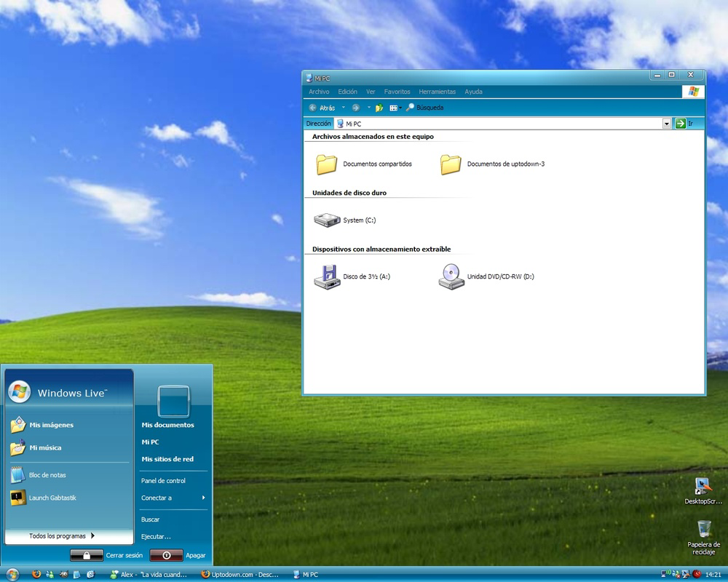Open the Vistas view icon
728x582 pixels.
(x=393, y=108)
